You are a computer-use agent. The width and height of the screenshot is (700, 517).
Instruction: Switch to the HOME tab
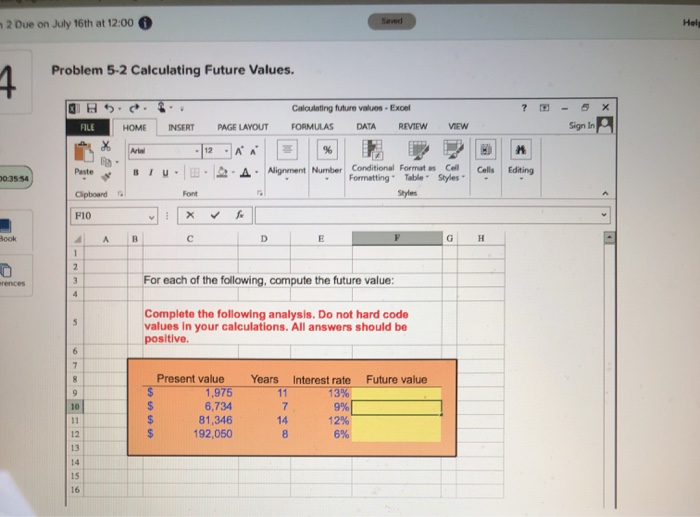point(134,128)
